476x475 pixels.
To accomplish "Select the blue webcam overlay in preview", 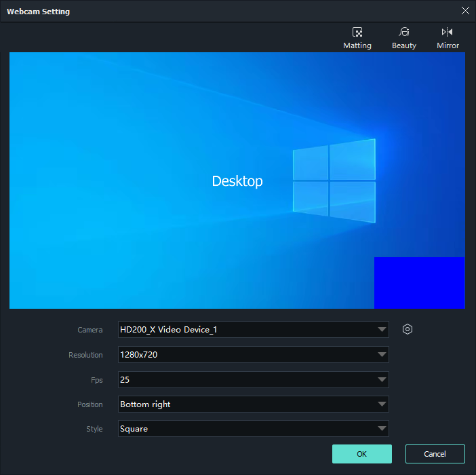I will tap(419, 283).
